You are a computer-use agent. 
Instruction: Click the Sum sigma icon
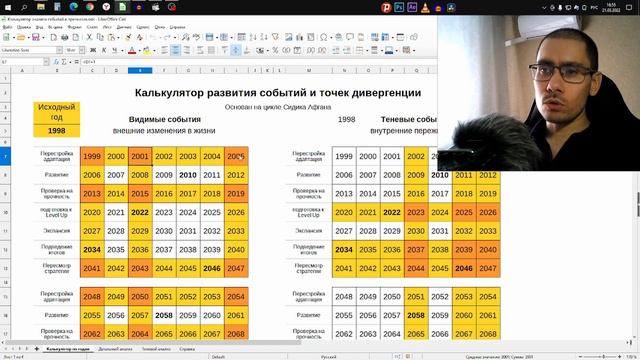[64, 62]
